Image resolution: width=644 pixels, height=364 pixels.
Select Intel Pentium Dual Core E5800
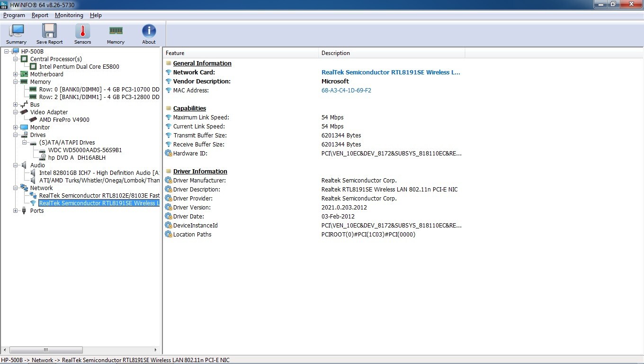[x=79, y=66]
